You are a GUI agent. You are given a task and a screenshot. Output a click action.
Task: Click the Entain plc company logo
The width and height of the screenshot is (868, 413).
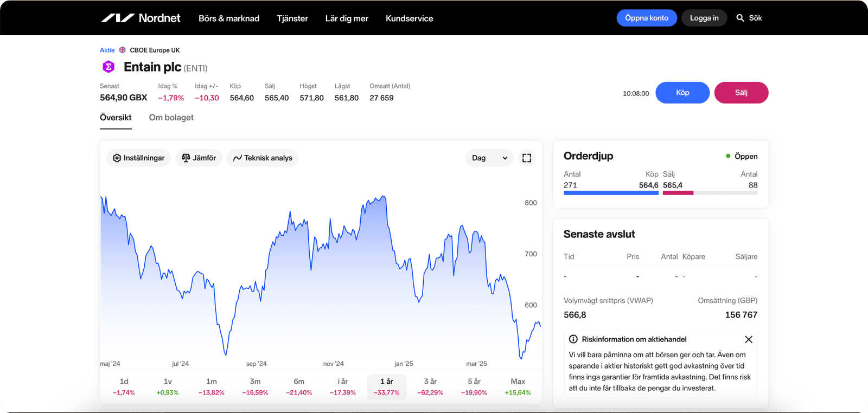[108, 67]
